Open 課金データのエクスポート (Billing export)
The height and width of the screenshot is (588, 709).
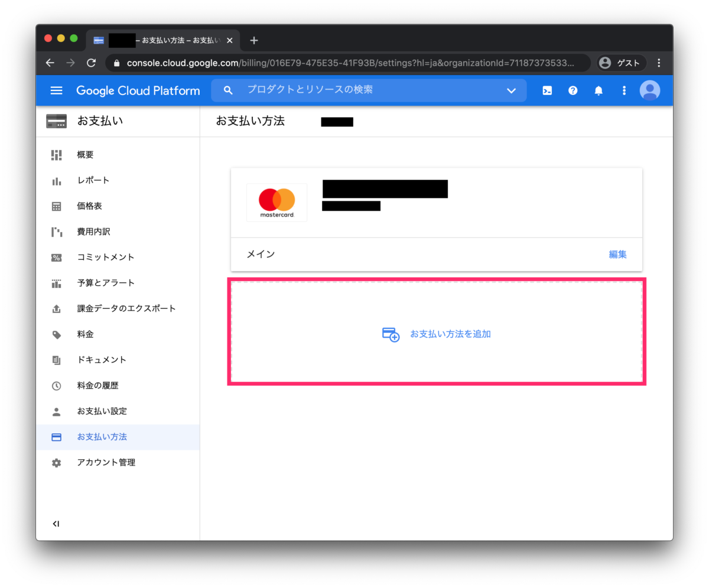(x=126, y=308)
